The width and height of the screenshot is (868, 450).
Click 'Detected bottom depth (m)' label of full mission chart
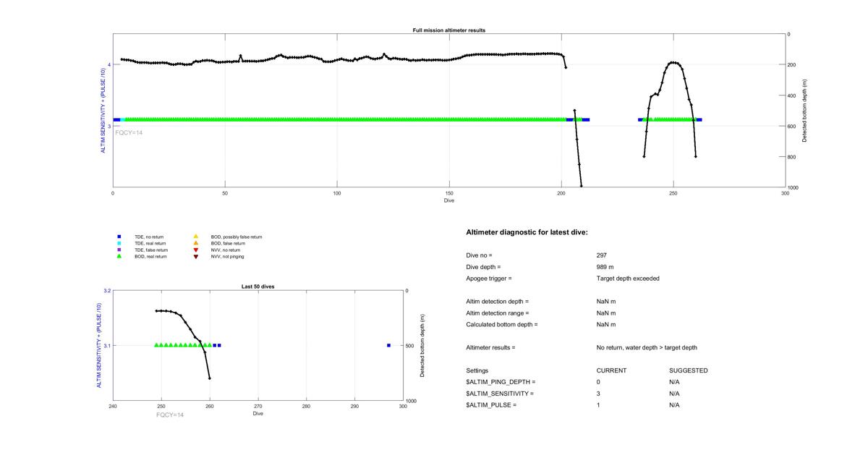(x=804, y=111)
